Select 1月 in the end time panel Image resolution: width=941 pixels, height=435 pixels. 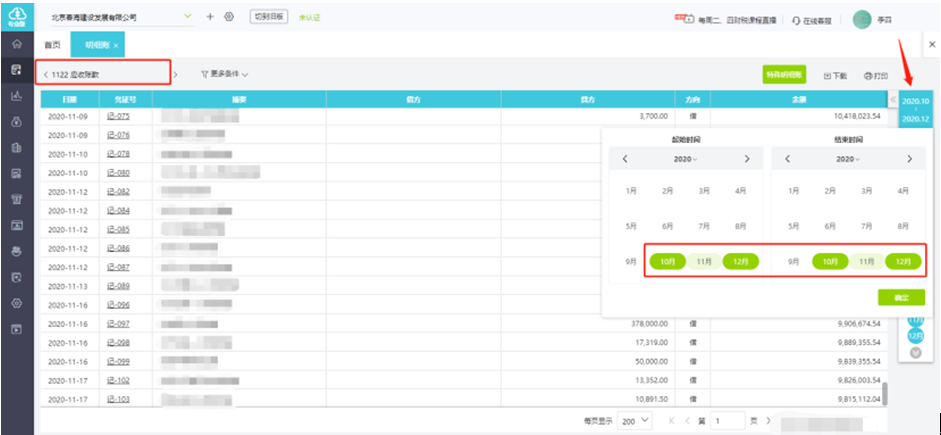coord(793,191)
